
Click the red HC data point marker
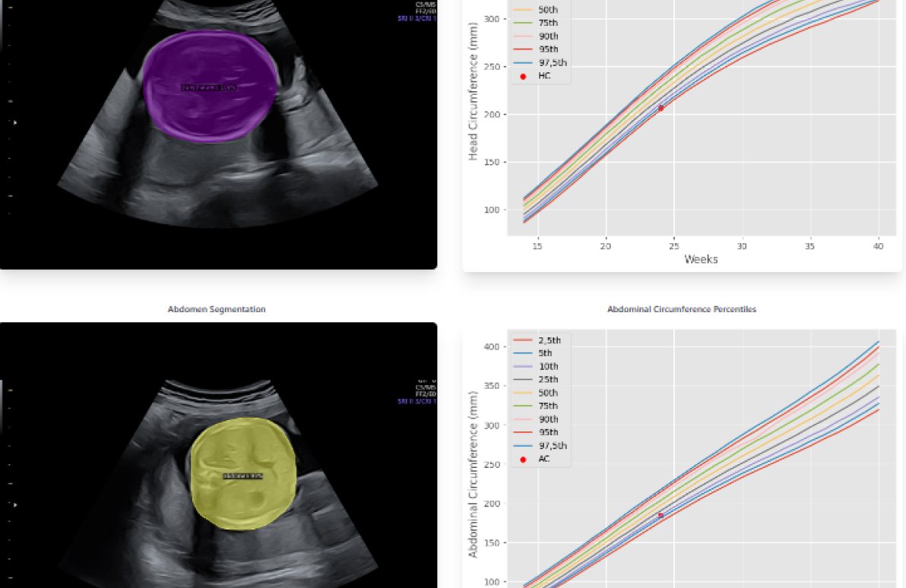click(x=660, y=108)
